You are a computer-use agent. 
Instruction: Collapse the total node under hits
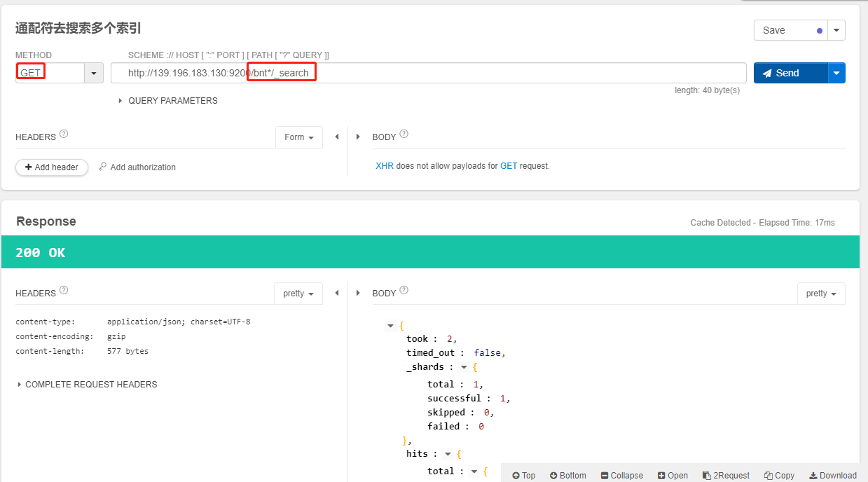pyautogui.click(x=474, y=471)
